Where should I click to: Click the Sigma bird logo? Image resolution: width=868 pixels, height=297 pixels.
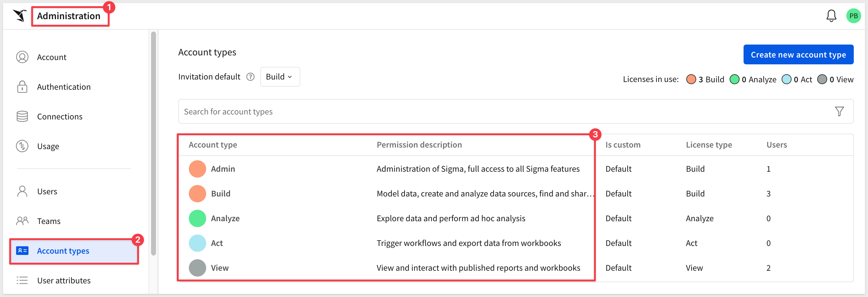(20, 15)
